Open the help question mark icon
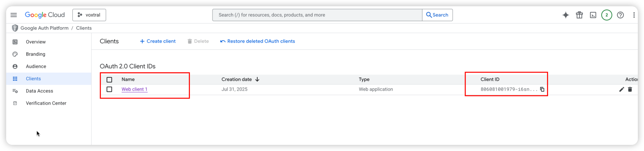Image resolution: width=644 pixels, height=151 pixels. (620, 15)
